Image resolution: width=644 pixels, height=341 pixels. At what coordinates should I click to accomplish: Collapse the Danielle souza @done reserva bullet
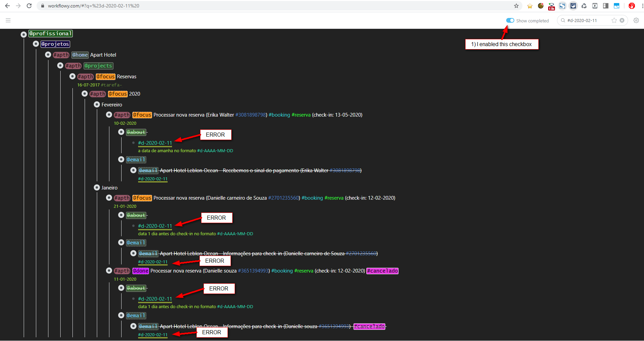point(109,271)
